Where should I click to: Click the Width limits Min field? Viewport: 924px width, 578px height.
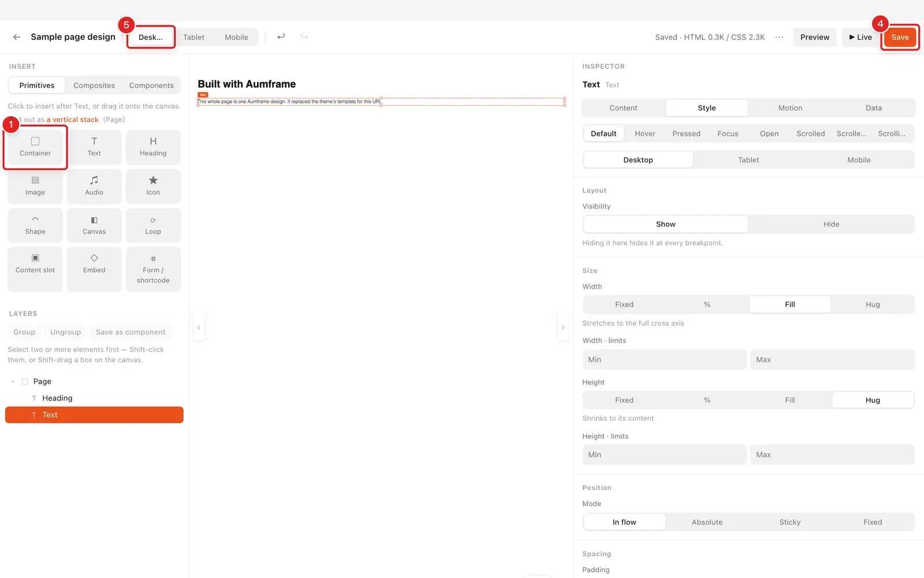pos(665,360)
